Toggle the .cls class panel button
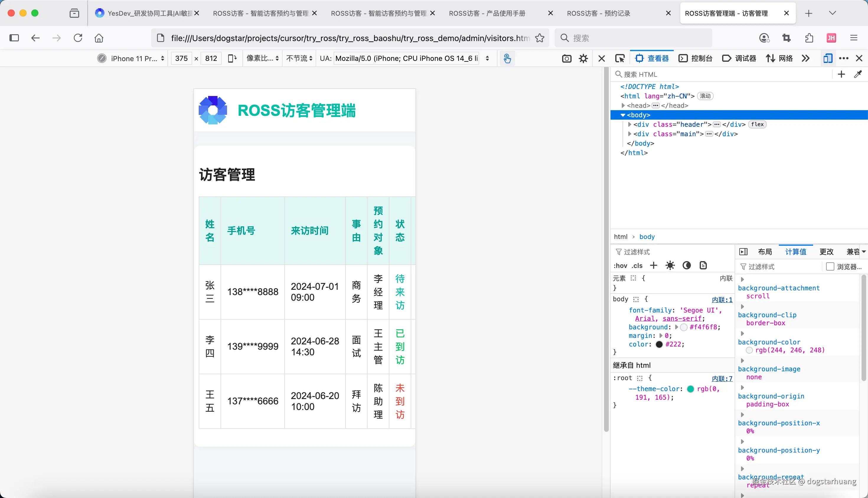The width and height of the screenshot is (868, 498). coord(637,266)
